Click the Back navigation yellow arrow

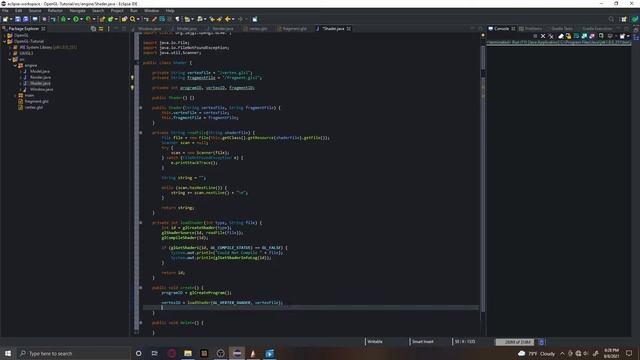coord(228,19)
